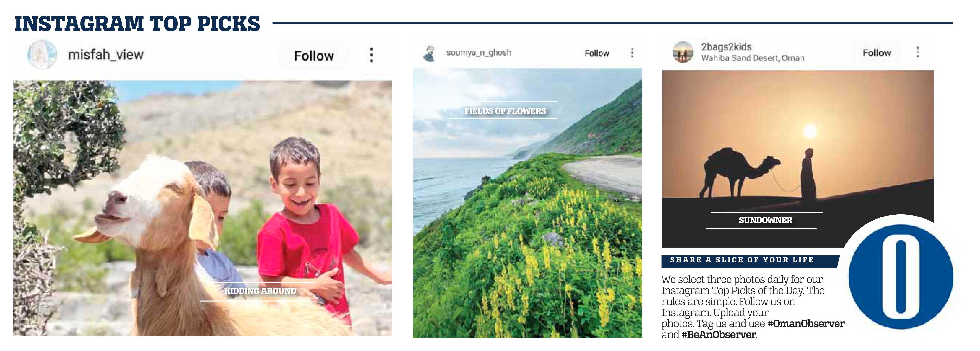Click the blue Observer O logo
This screenshot has height=351, width=980.
coord(901,276)
